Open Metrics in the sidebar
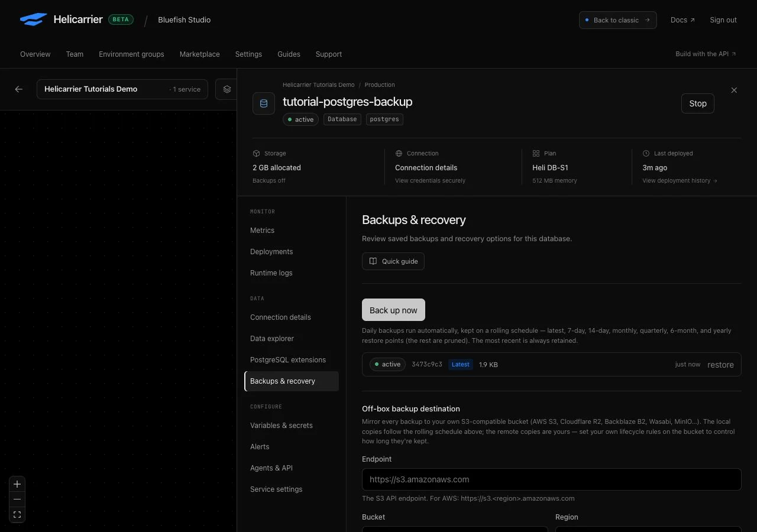 coord(292,231)
